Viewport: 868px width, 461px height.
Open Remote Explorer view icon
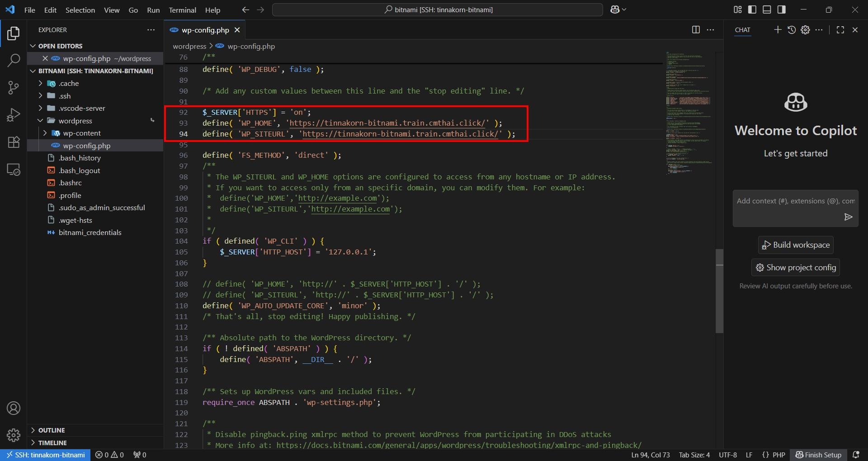pos(14,169)
